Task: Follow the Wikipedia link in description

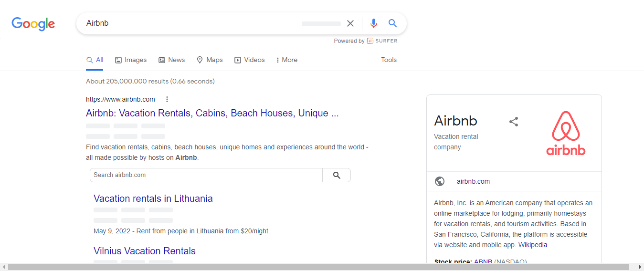Action: pyautogui.click(x=533, y=245)
